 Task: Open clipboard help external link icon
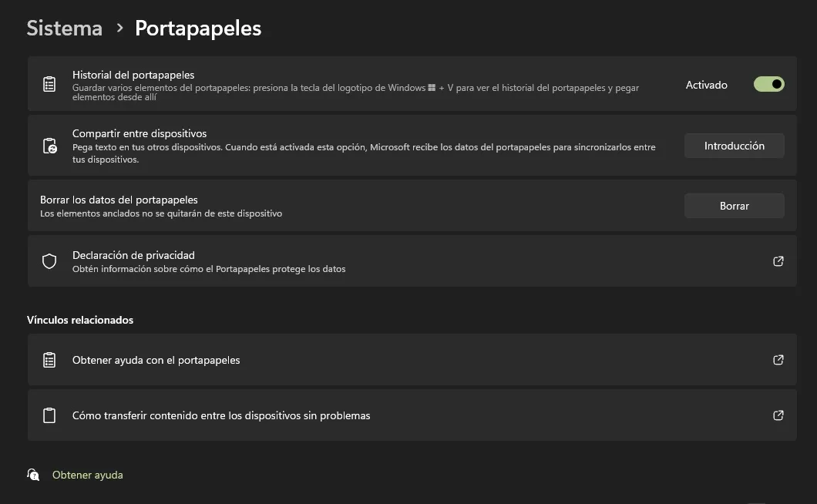(x=778, y=360)
